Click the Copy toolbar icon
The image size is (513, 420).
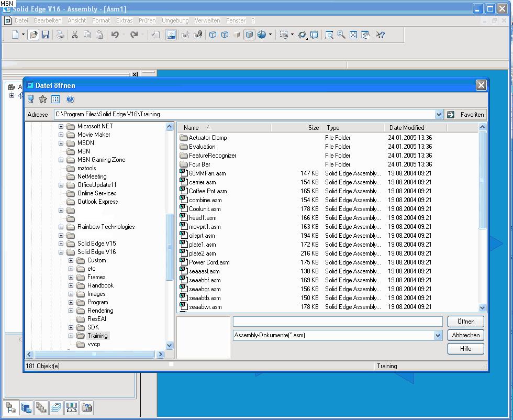(87, 35)
